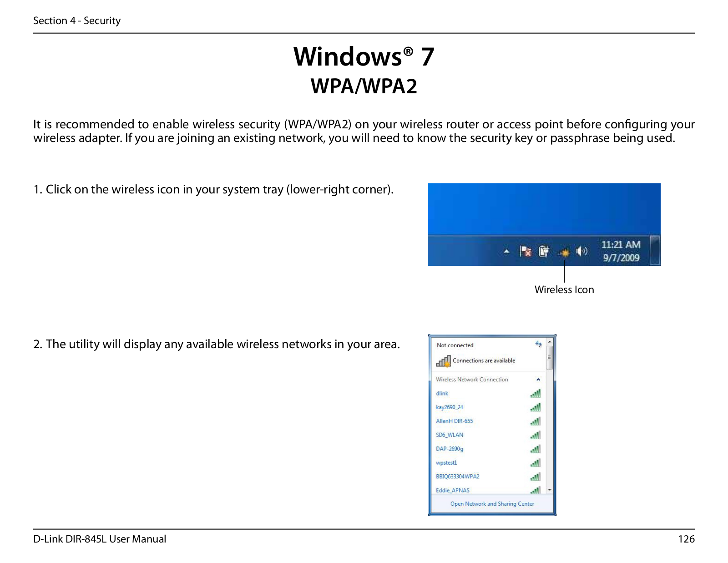Click the 9/7/2009 date in the taskbar
This screenshot has width=728, height=563.
[621, 258]
